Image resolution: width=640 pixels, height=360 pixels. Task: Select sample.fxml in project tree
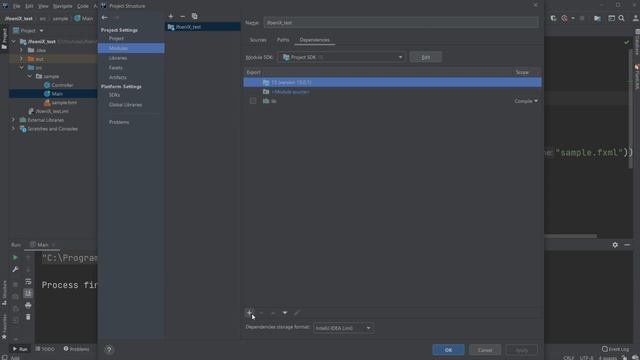[x=64, y=102]
